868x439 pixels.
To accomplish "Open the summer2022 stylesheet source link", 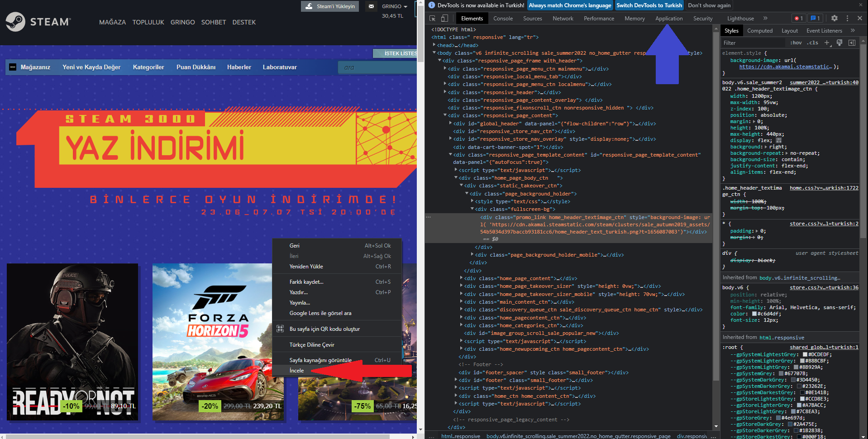I will point(824,82).
